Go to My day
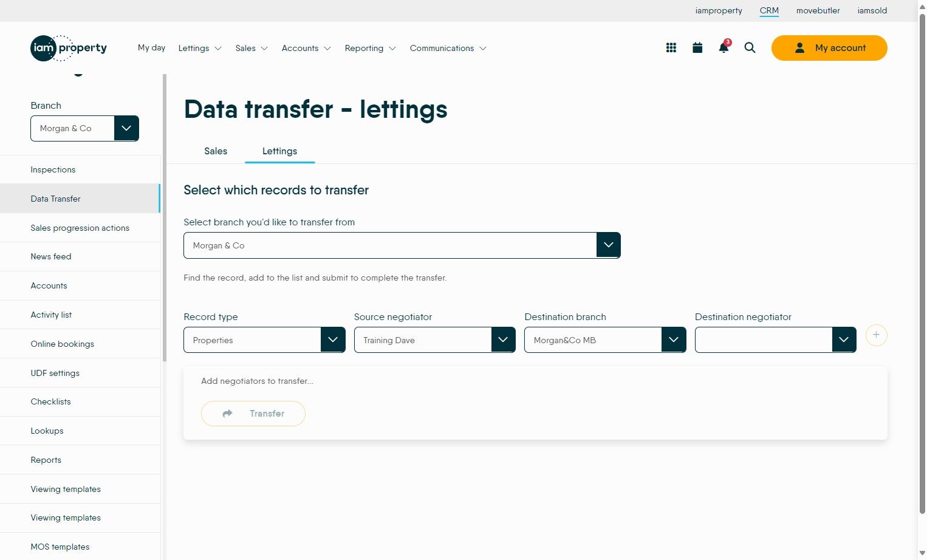Viewport: 927px width, 560px height. (x=151, y=47)
